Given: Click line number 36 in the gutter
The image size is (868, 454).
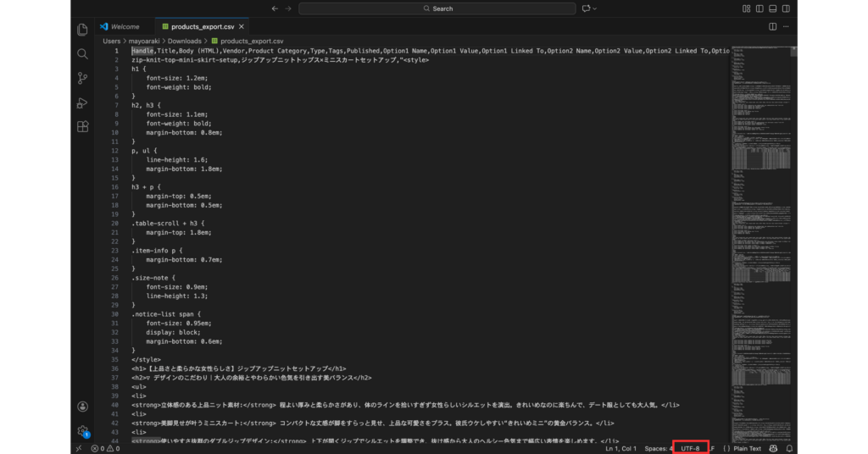Looking at the screenshot, I should tap(114, 368).
